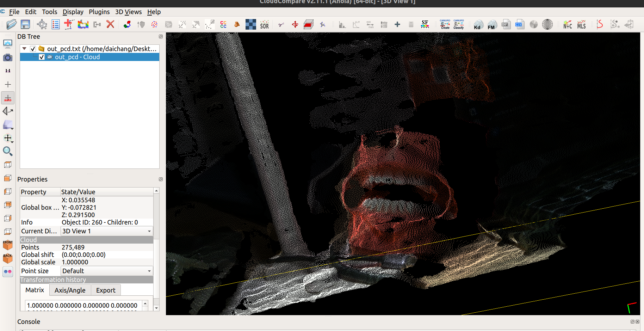Click the SOR filter icon

[264, 24]
